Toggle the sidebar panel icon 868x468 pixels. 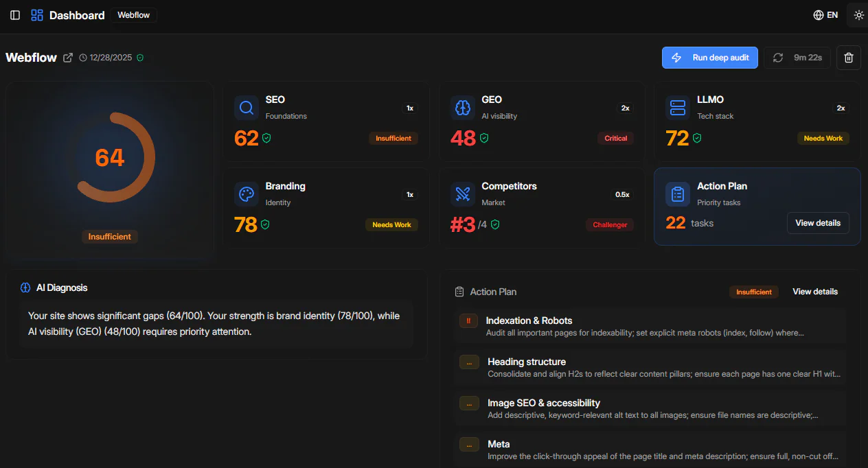[x=15, y=15]
